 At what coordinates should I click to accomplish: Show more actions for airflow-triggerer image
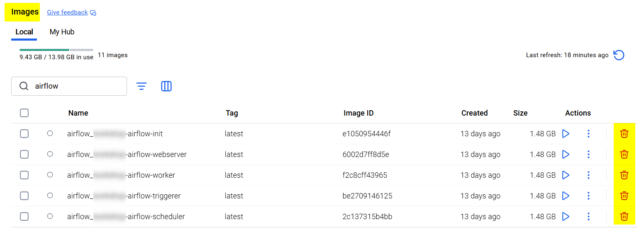(x=588, y=196)
